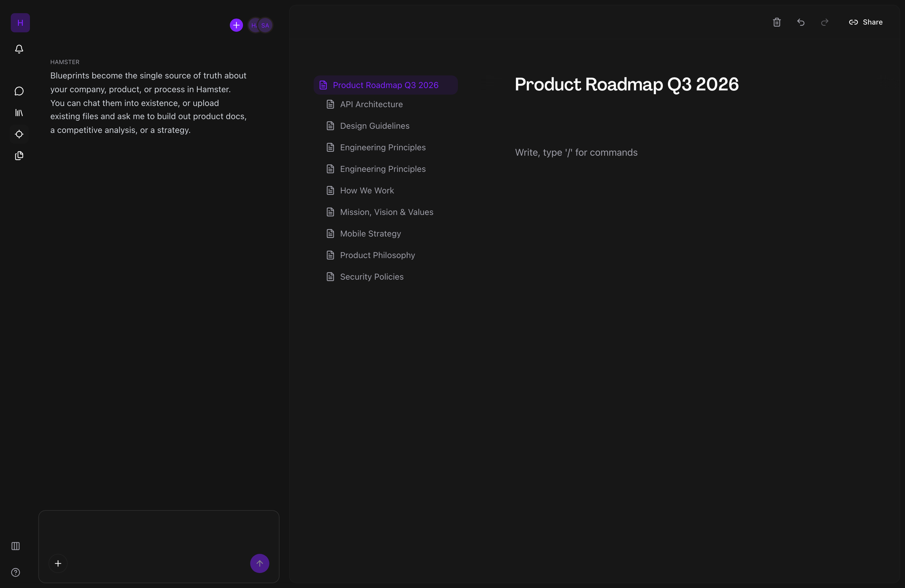This screenshot has width=905, height=588.
Task: Open the notifications bell icon
Action: coord(19,49)
